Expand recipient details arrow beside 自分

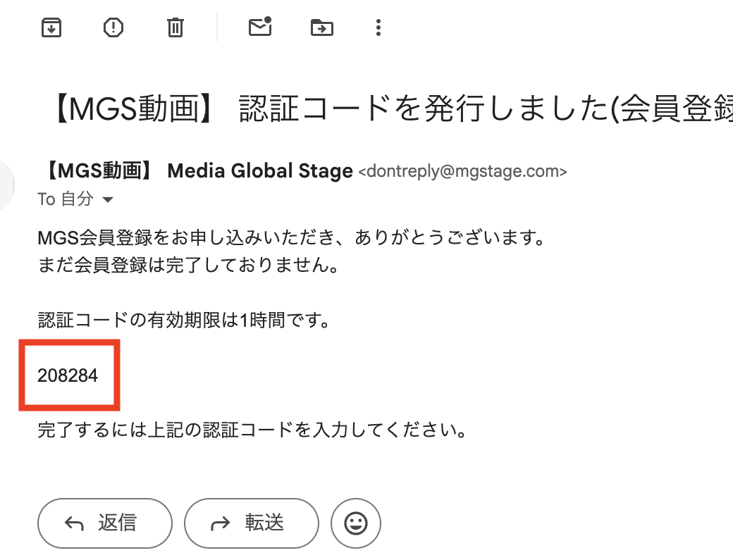click(108, 200)
